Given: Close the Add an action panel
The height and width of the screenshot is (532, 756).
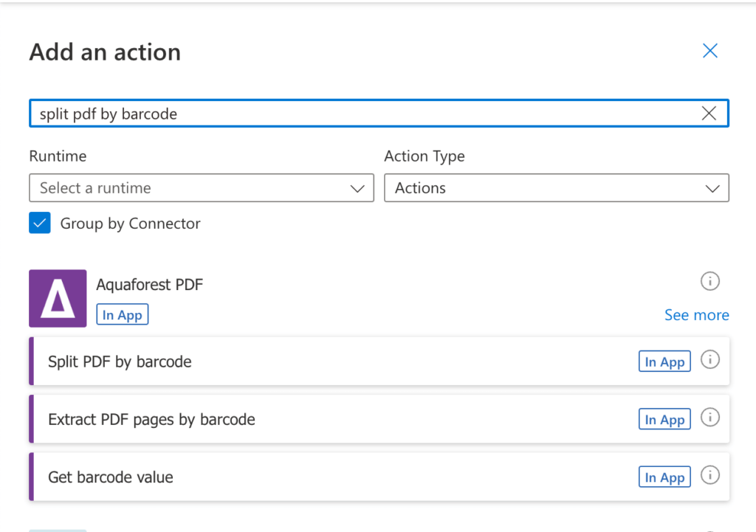Looking at the screenshot, I should click(709, 50).
